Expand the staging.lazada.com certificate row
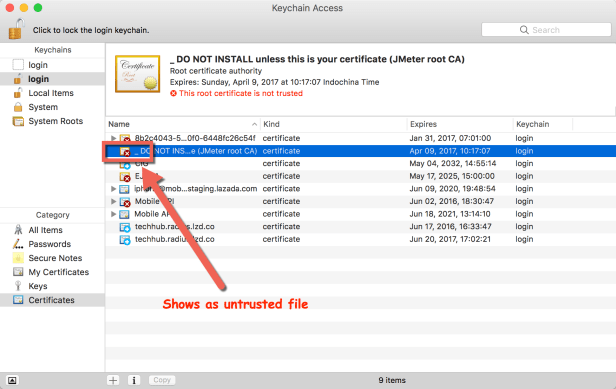This screenshot has height=389, width=616. [x=113, y=189]
